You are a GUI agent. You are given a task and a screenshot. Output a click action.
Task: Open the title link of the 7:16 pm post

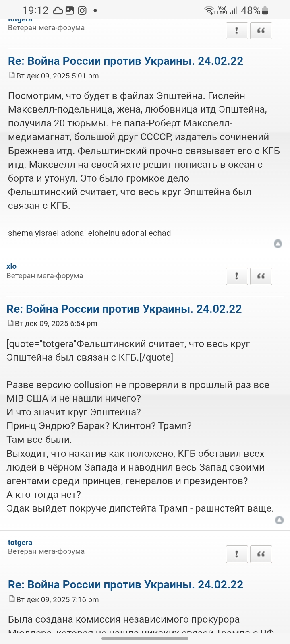pyautogui.click(x=126, y=585)
